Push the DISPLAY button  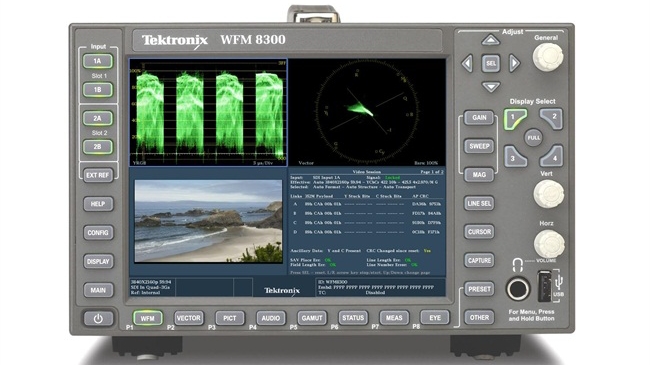pyautogui.click(x=98, y=261)
